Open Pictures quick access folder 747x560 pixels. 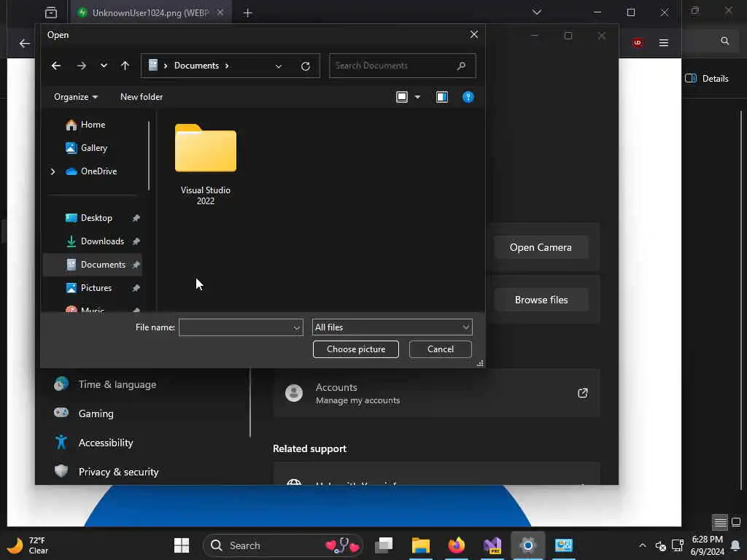[x=96, y=288]
